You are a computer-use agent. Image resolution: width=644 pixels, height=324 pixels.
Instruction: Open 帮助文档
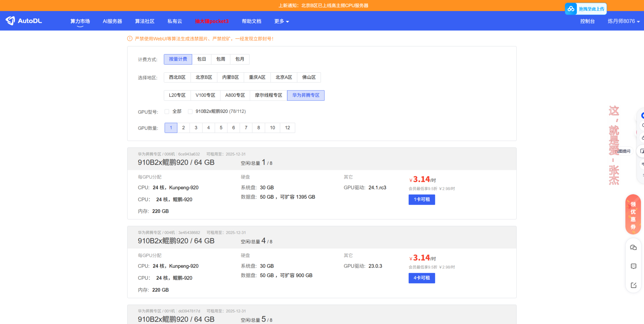252,21
